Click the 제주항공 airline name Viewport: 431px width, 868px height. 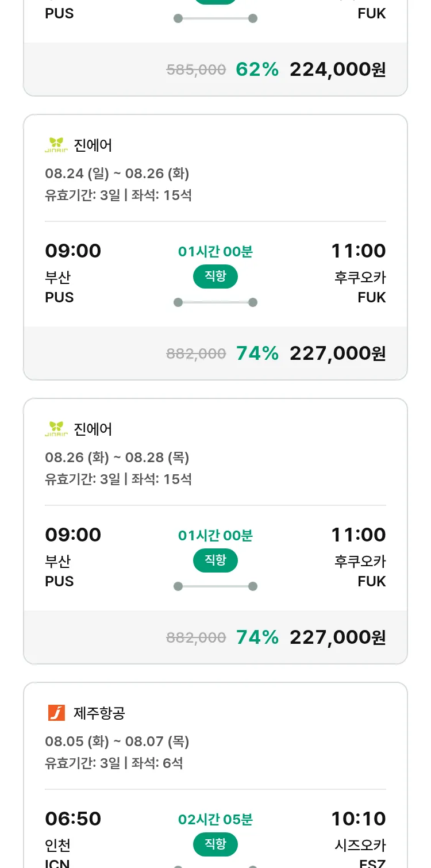click(99, 713)
